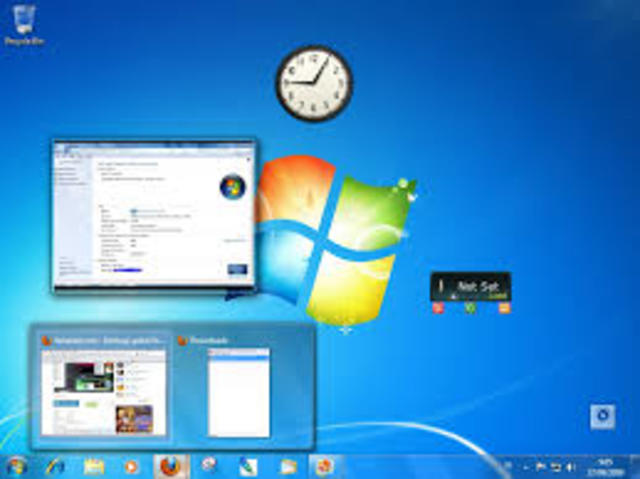Select the first Firefox window thumbnail preview
The image size is (640, 479).
click(x=104, y=386)
